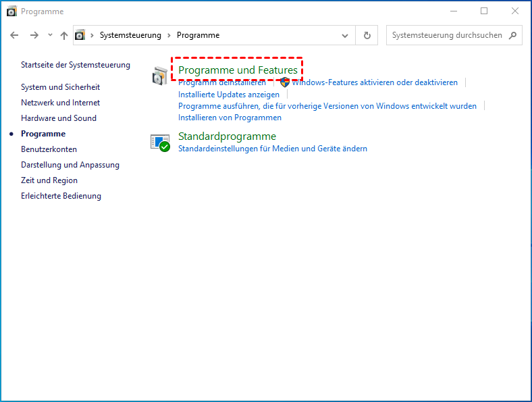Open Installierte Updates anzeigen

click(229, 95)
